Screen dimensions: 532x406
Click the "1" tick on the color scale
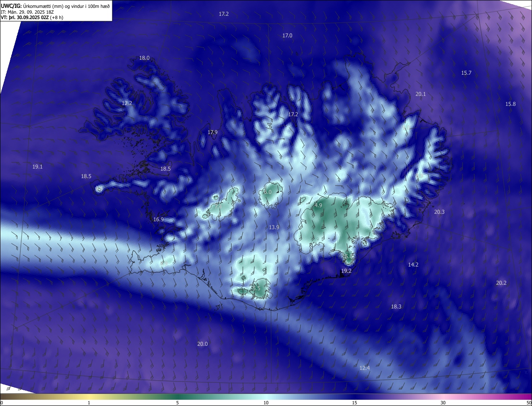[89, 403]
